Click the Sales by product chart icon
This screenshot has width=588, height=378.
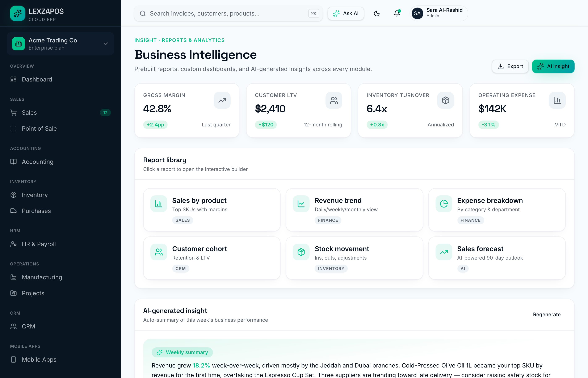(x=159, y=204)
